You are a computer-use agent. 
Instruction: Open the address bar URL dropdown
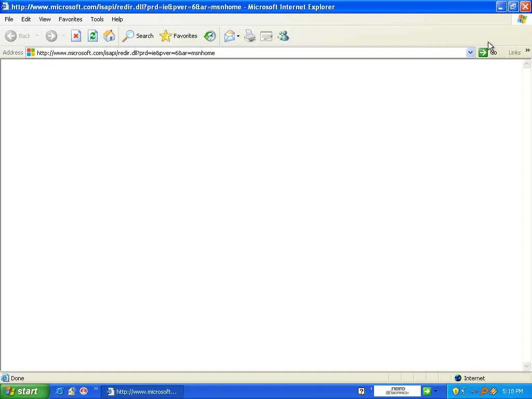coord(470,52)
